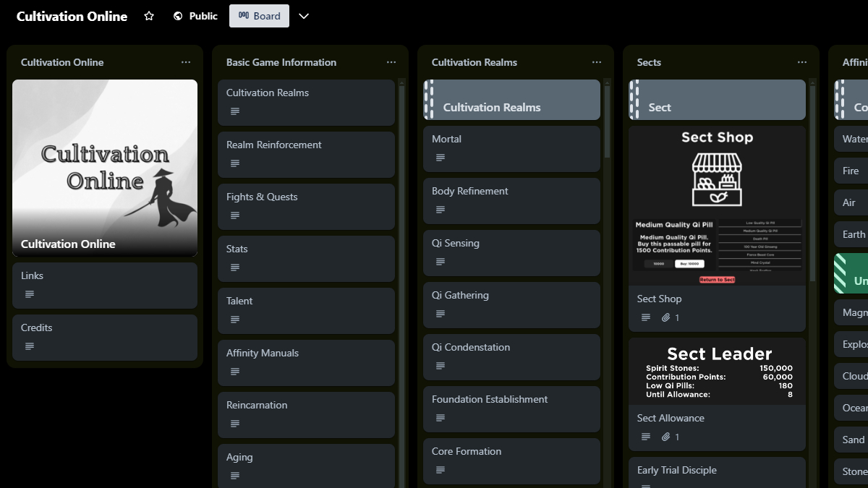Screen dimensions: 868x488
Task: Click description icon on Sect Allowance card
Action: (x=646, y=437)
